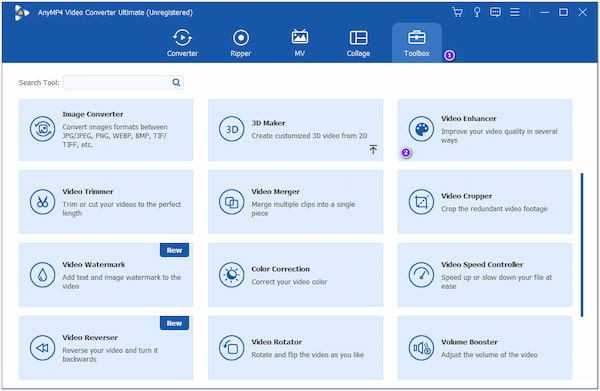Maximize the AnyMP4 window
This screenshot has width=600, height=391.
(x=563, y=12)
